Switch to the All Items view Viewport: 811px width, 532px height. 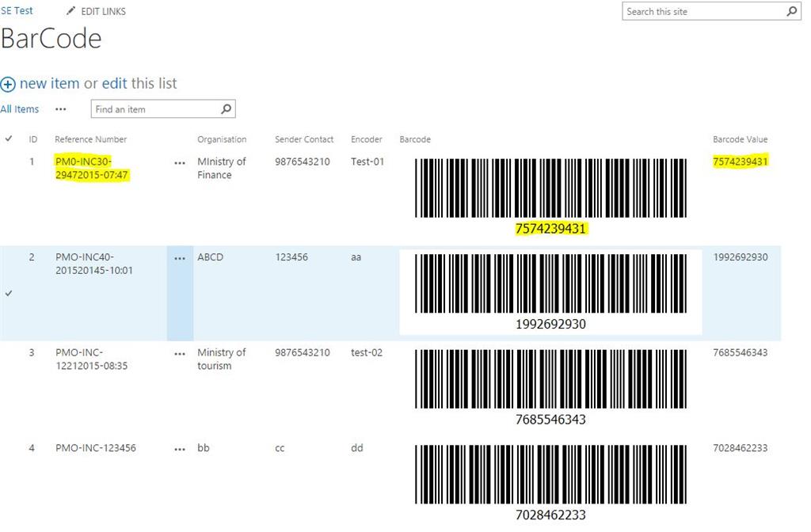(x=20, y=109)
